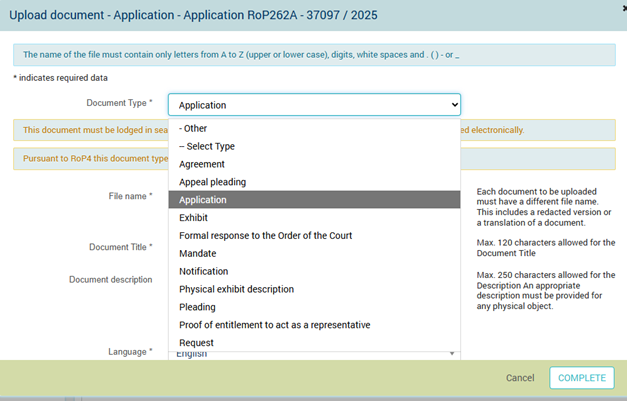
Task: Select Proof of entitlement to act as representative
Action: pos(274,325)
